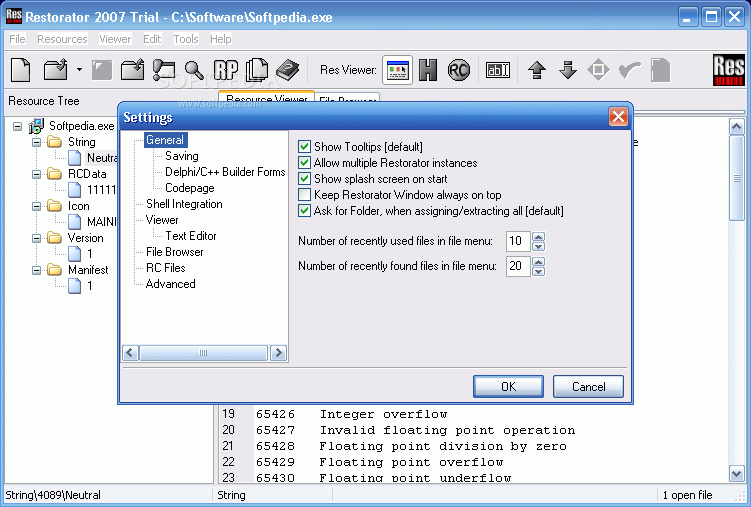Toggle Show Tooltips checkbox

click(x=304, y=146)
